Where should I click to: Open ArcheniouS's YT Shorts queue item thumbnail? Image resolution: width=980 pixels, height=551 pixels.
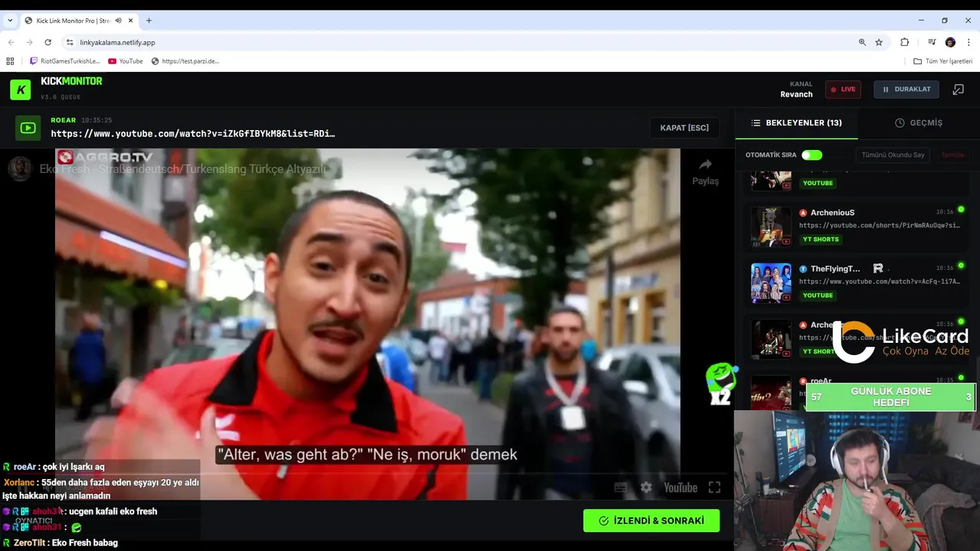771,226
